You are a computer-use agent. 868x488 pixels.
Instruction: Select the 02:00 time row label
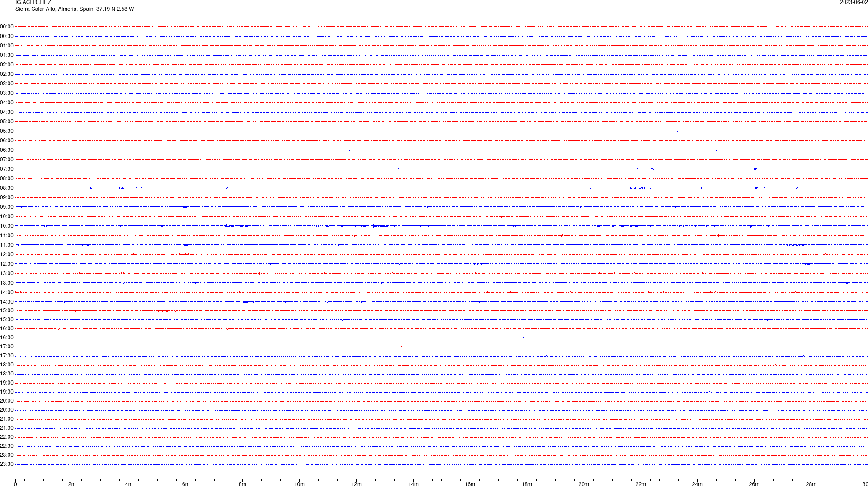point(7,65)
